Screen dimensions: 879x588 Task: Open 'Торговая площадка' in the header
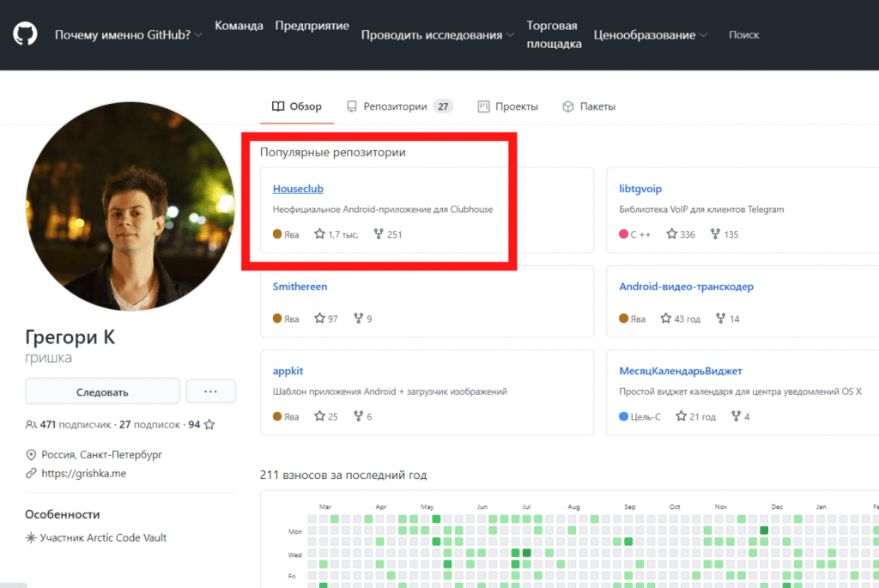(554, 34)
